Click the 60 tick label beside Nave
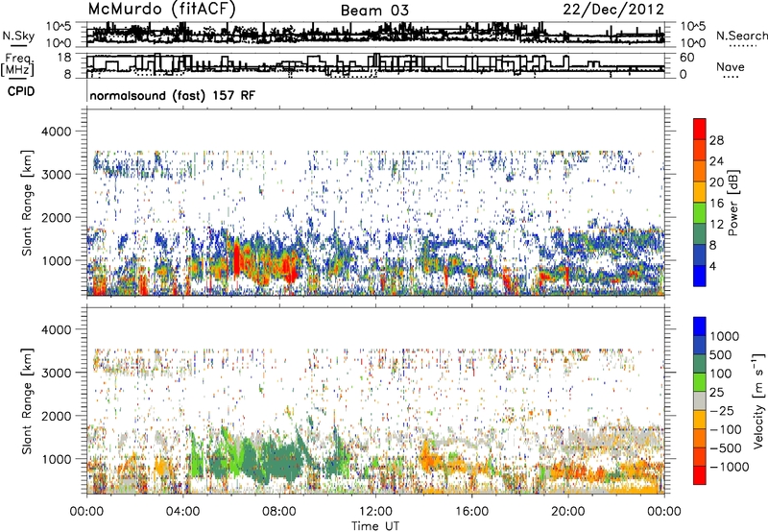 [x=687, y=58]
